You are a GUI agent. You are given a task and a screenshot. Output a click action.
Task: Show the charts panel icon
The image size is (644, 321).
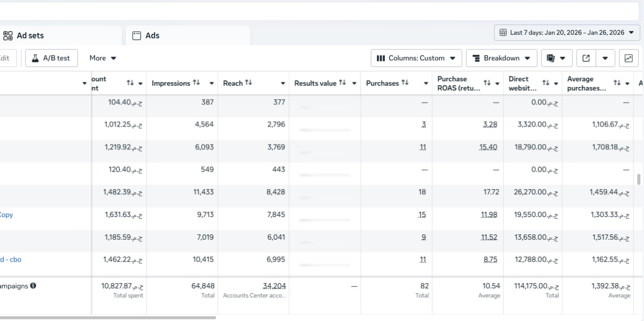point(628,58)
